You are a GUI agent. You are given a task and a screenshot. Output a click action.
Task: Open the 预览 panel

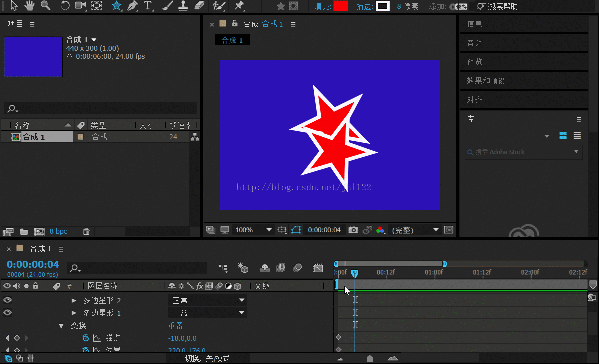point(523,62)
